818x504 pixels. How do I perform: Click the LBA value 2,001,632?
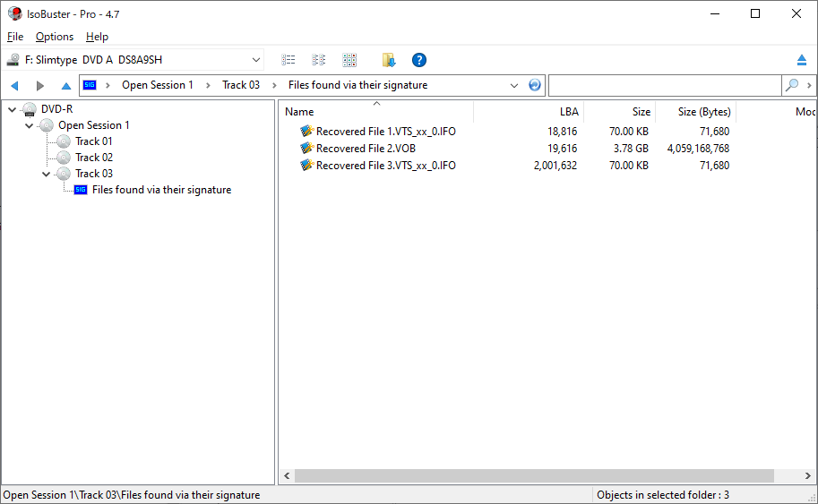click(x=555, y=166)
